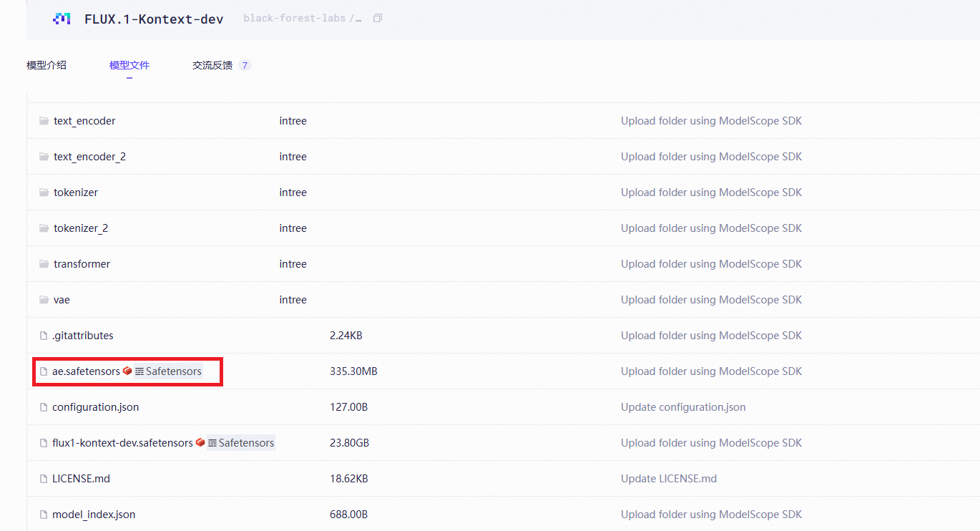980x531 pixels.
Task: Click the .gitattributes file icon
Action: (x=44, y=336)
